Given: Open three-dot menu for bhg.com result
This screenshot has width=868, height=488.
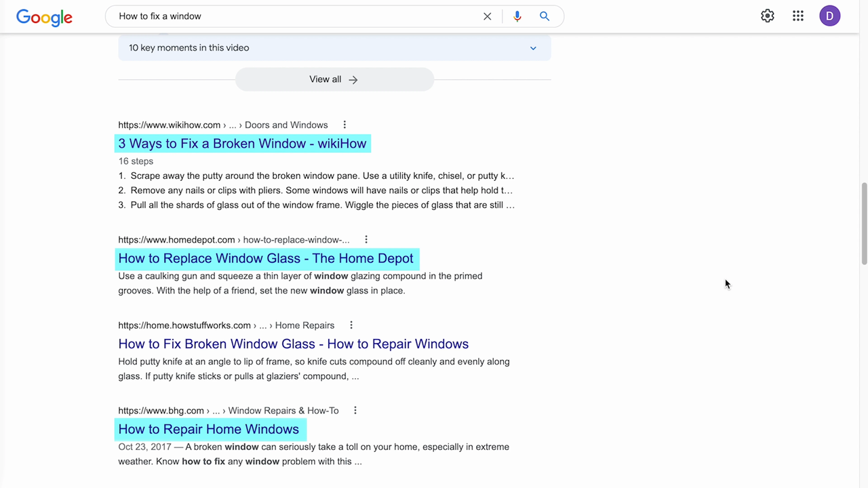Looking at the screenshot, I should tap(355, 411).
